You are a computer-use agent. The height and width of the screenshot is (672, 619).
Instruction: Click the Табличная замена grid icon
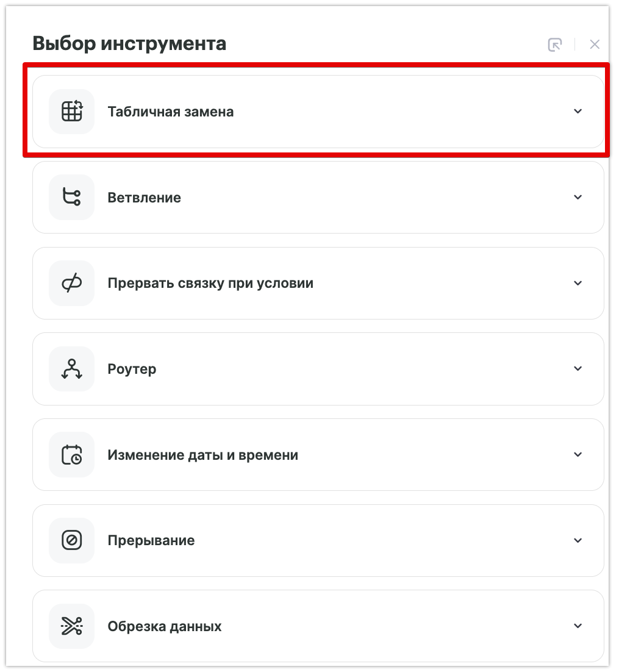pos(72,112)
